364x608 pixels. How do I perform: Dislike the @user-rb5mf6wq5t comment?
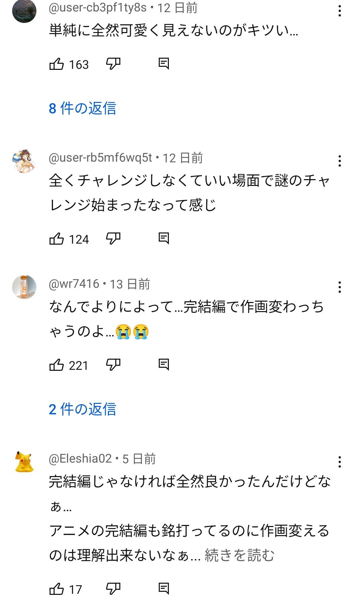(x=113, y=239)
